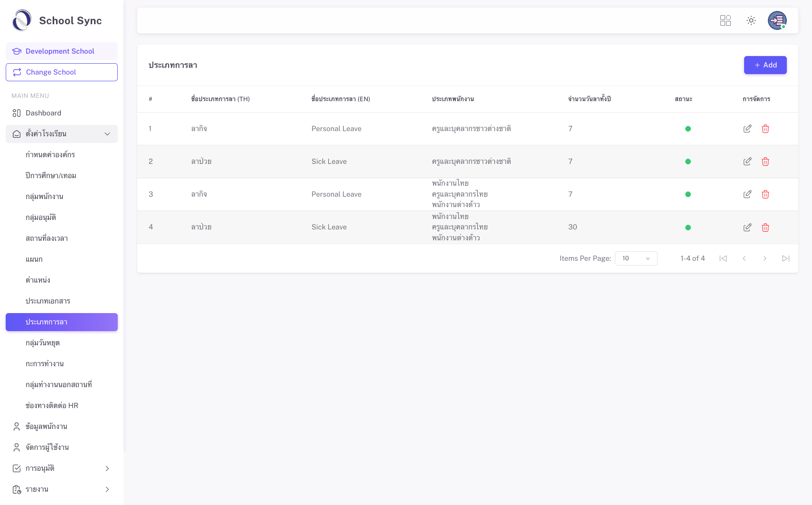Edit row 3 Personal Leave entry

pos(747,194)
